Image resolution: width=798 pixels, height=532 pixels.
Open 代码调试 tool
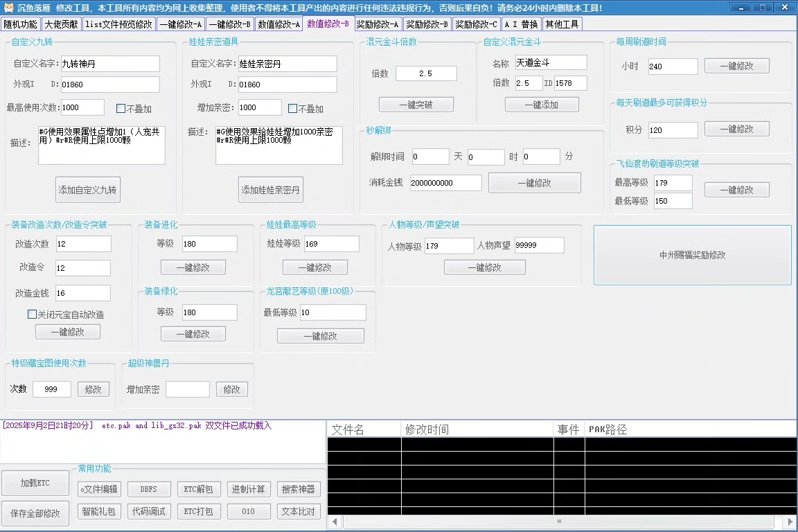[x=149, y=511]
